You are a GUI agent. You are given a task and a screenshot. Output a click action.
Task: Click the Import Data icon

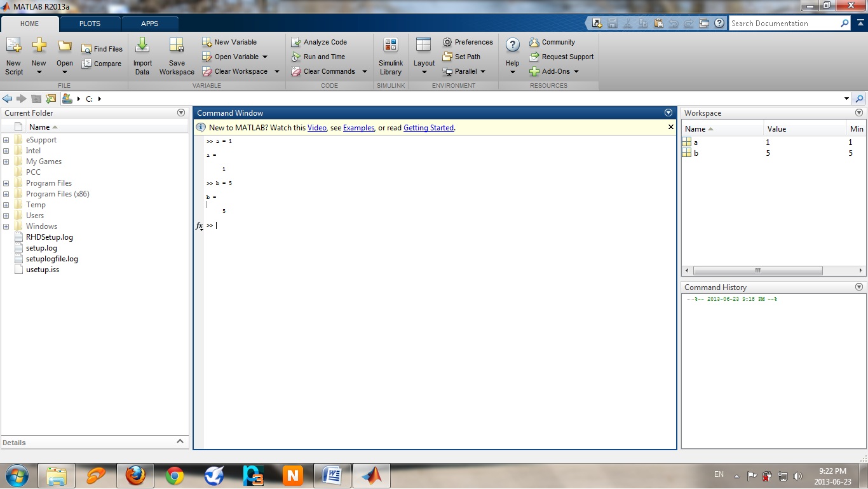tap(142, 45)
